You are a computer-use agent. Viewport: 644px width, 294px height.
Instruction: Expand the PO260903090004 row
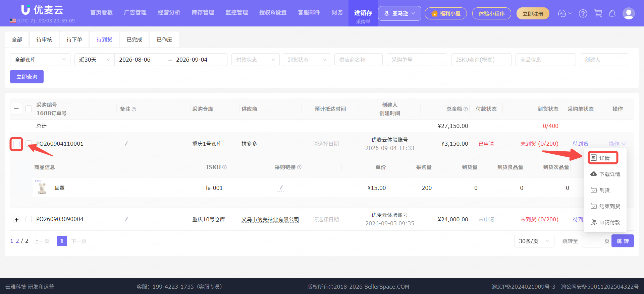tap(16, 220)
